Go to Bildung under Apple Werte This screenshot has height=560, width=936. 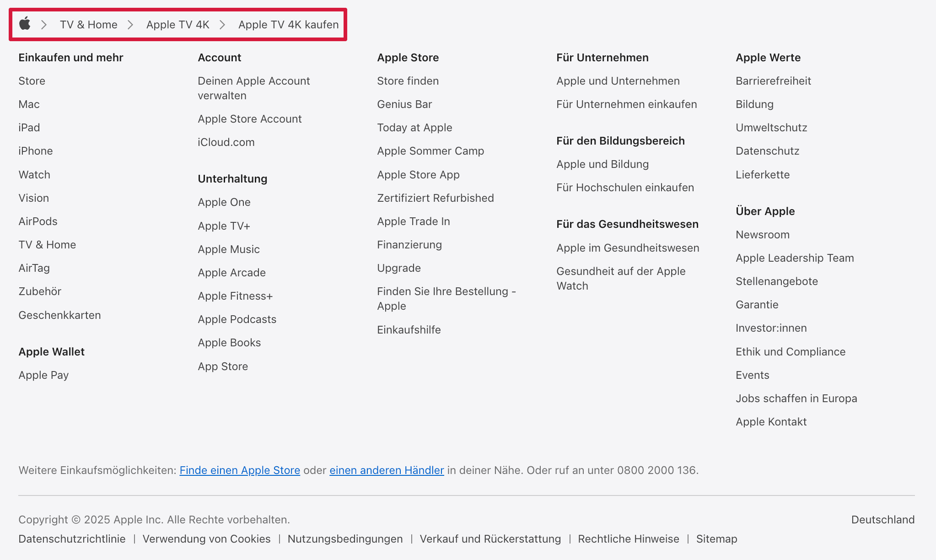755,104
